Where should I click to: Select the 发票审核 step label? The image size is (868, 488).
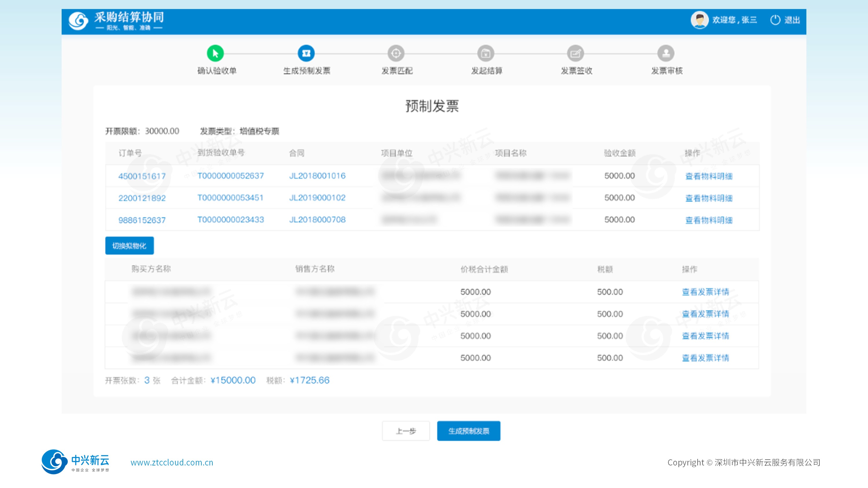(667, 71)
